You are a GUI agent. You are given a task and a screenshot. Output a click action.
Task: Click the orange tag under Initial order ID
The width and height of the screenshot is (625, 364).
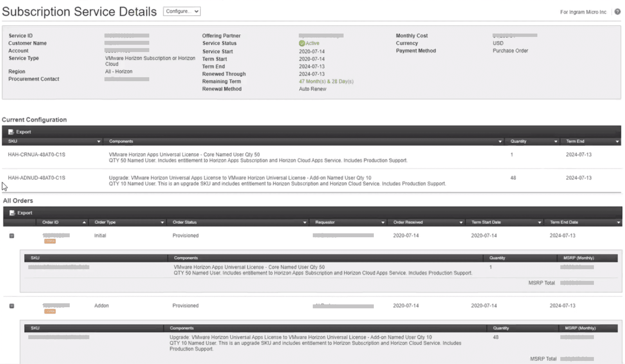click(50, 241)
